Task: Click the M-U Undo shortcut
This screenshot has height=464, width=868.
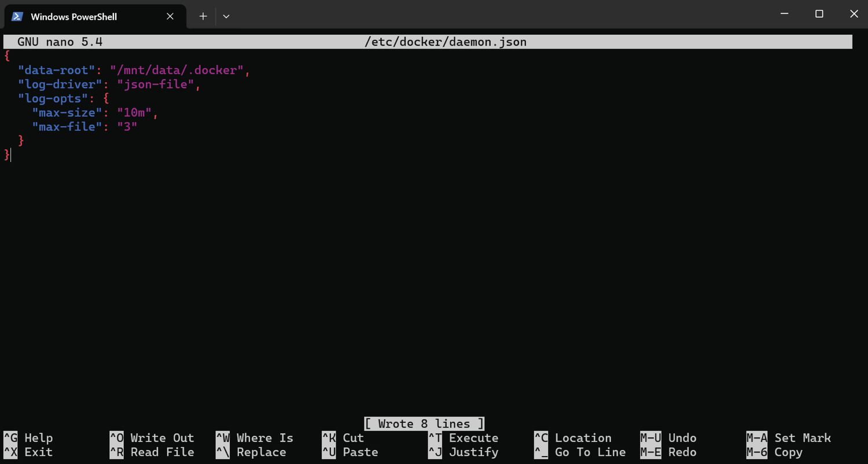Action: pyautogui.click(x=668, y=438)
